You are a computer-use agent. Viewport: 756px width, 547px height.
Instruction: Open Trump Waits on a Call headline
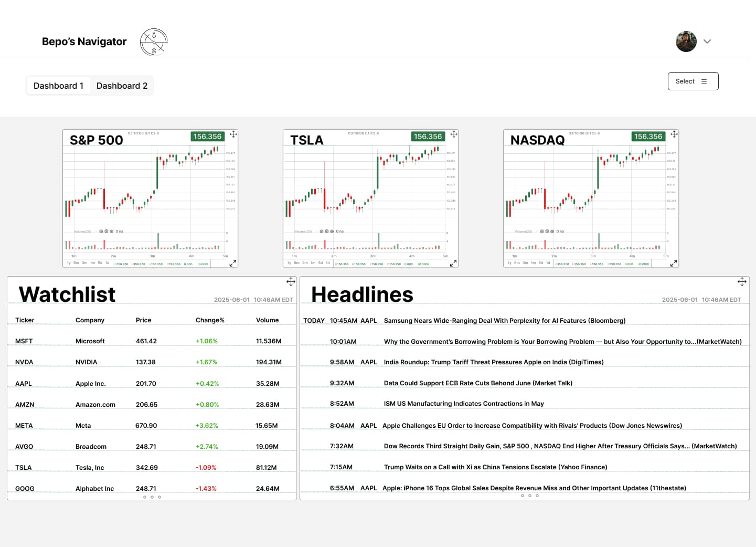tap(495, 467)
